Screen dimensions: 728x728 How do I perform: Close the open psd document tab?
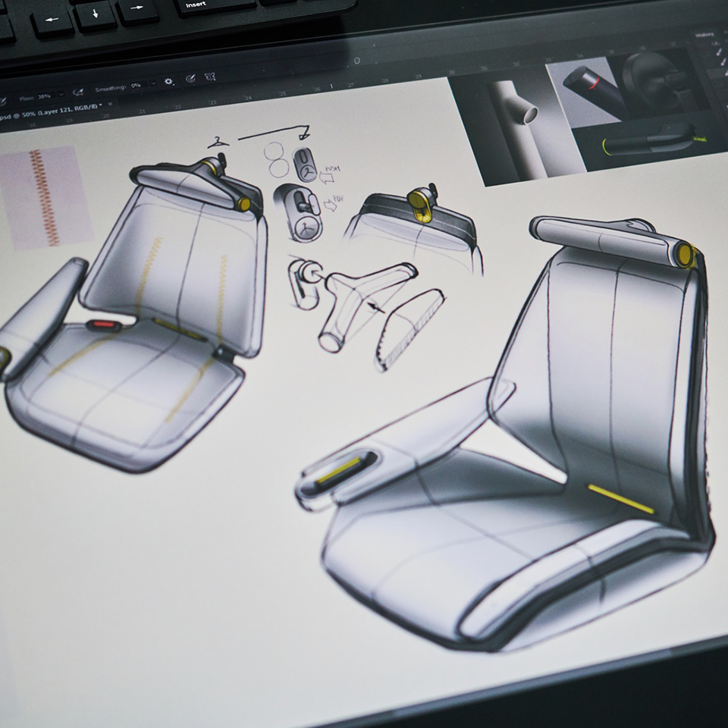click(x=110, y=105)
